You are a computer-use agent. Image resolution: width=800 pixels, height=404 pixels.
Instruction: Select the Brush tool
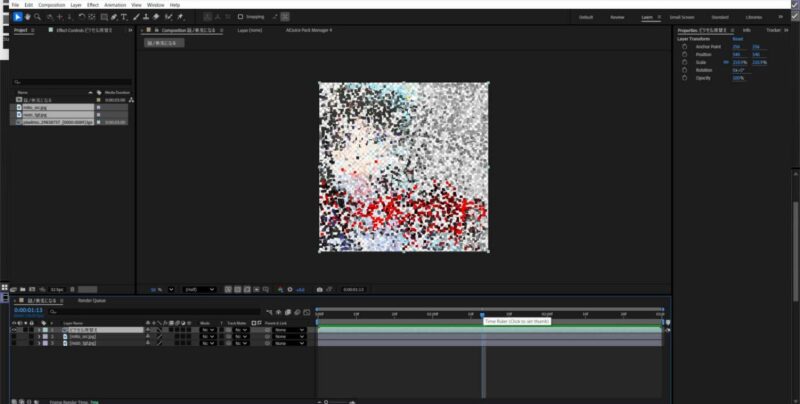(136, 17)
